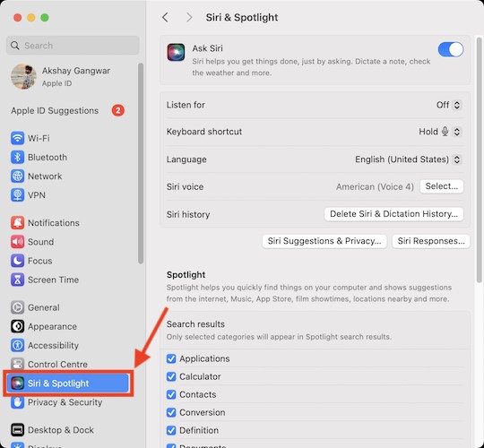Click the Siri & Spotlight window title
The image size is (484, 448).
coord(242,17)
